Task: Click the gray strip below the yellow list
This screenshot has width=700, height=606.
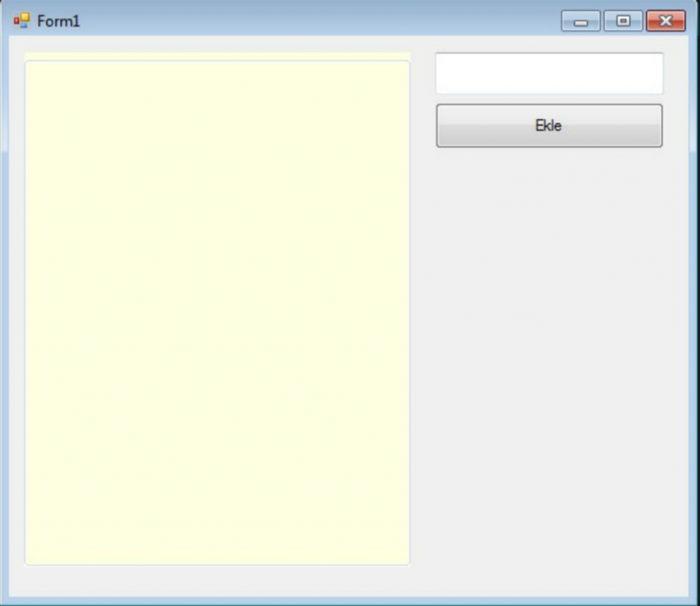Action: pos(217,580)
